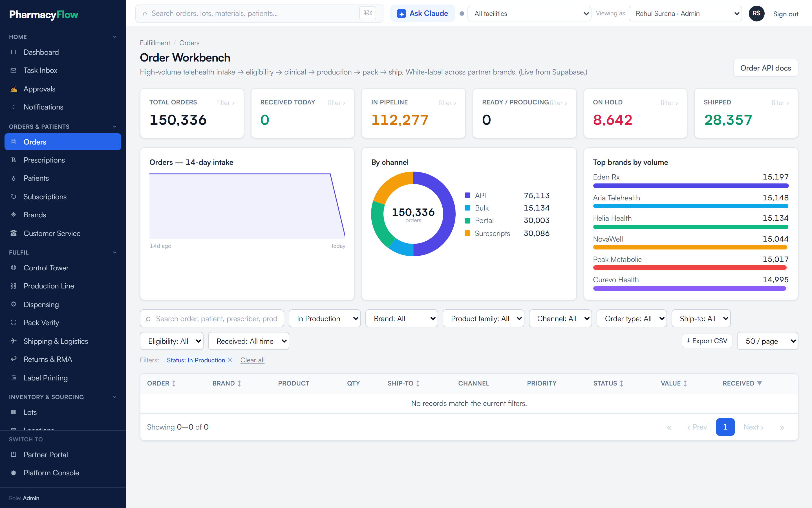Click the Notifications icon in sidebar
The width and height of the screenshot is (812, 508).
(x=14, y=107)
